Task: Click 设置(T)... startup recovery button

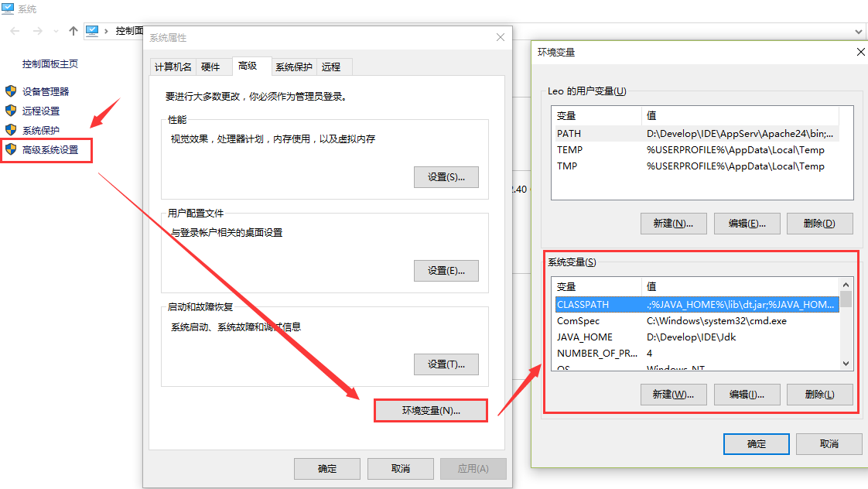Action: pyautogui.click(x=446, y=364)
